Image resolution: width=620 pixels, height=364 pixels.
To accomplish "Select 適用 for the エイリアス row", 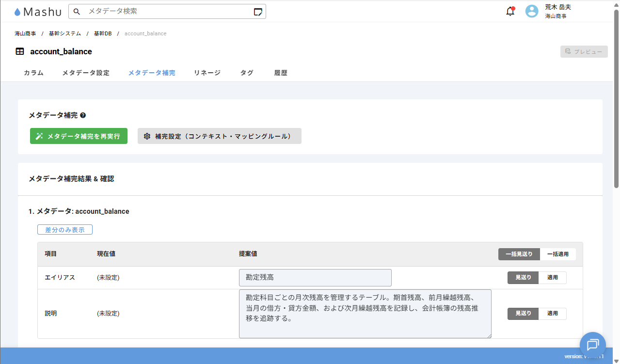I will coord(553,278).
